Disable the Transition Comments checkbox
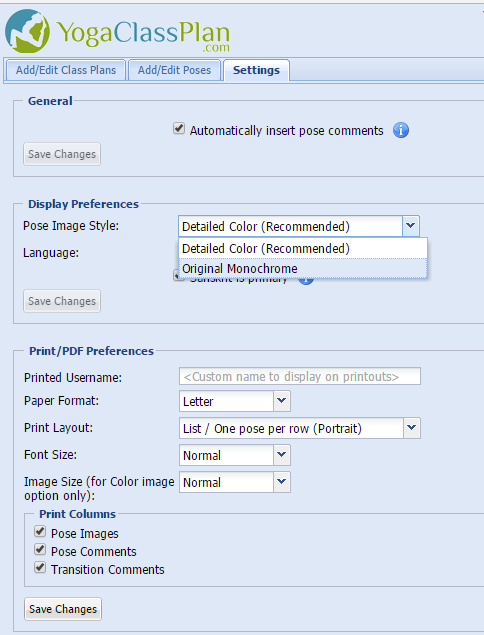The height and width of the screenshot is (635, 484). click(x=40, y=567)
